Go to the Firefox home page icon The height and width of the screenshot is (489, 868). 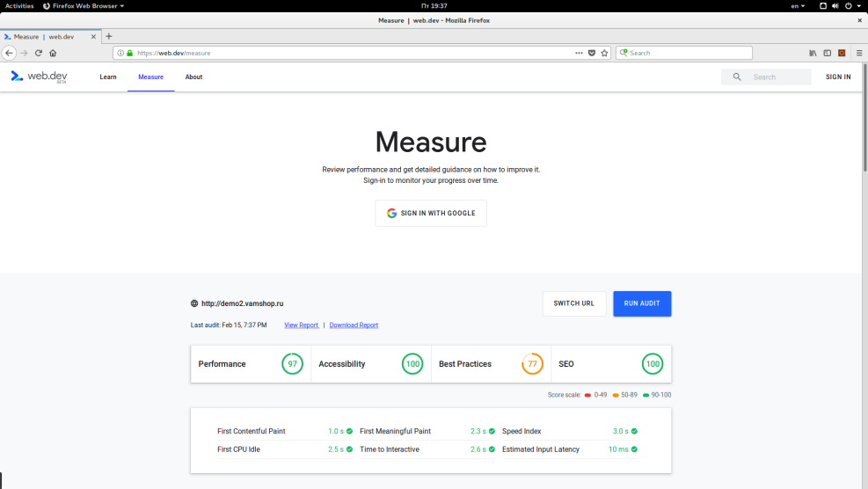tap(53, 53)
